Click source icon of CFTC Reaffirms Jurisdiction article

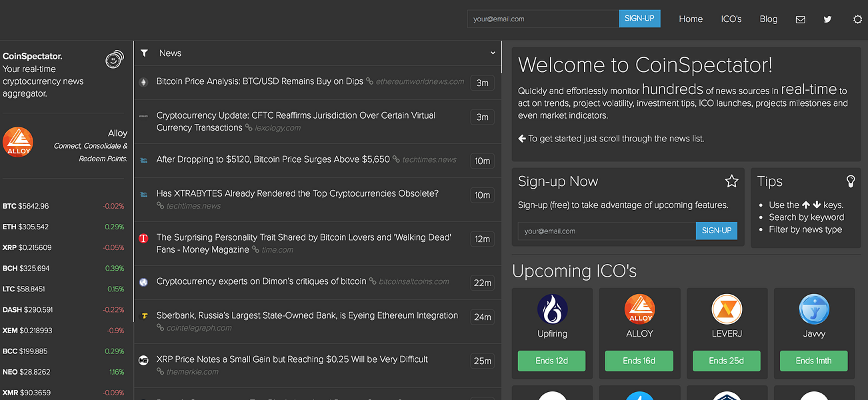pos(143,116)
